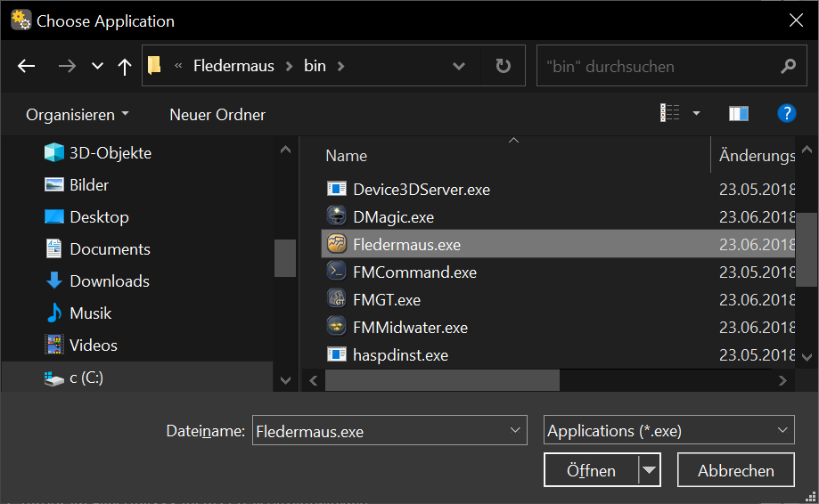Open the Applications (*.exe) file type dropdown
The width and height of the screenshot is (819, 504).
tap(669, 430)
